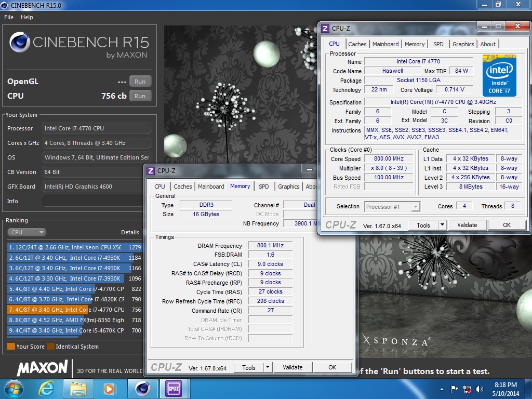Image resolution: width=532 pixels, height=399 pixels.
Task: Click OK in front CPU-Z window
Action: pyautogui.click(x=507, y=225)
